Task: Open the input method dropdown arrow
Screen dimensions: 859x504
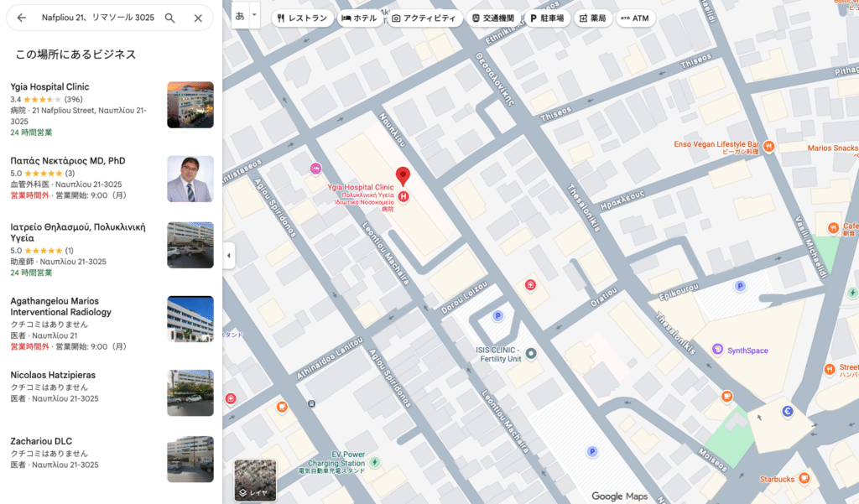Action: [254, 16]
